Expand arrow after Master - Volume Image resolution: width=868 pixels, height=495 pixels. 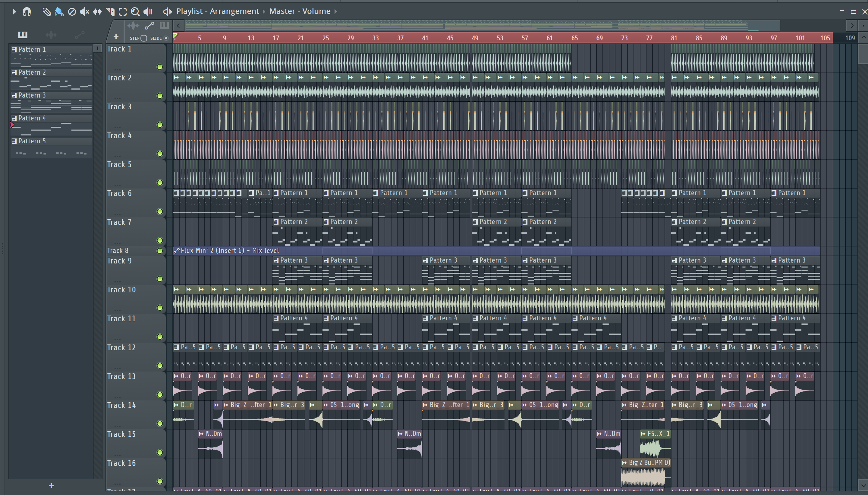pos(335,11)
